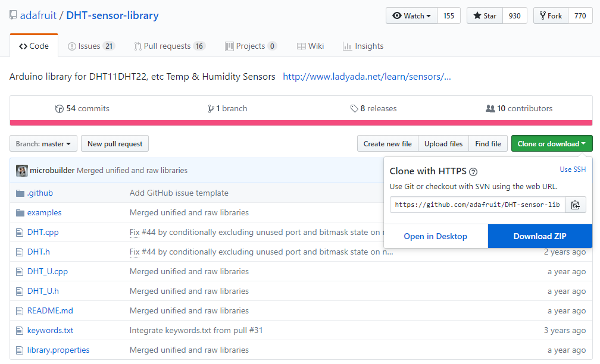Fork the repository
Image resolution: width=600 pixels, height=364 pixels.
[x=551, y=16]
